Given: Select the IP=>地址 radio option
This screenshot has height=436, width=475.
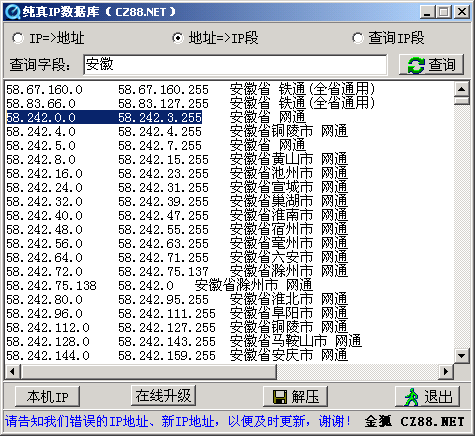Looking at the screenshot, I should [18, 38].
